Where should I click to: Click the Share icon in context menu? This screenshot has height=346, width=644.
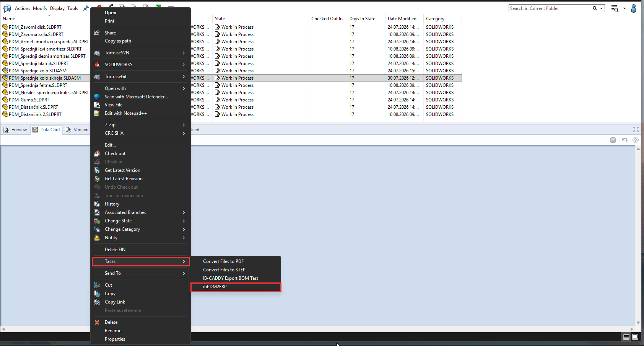tap(97, 33)
